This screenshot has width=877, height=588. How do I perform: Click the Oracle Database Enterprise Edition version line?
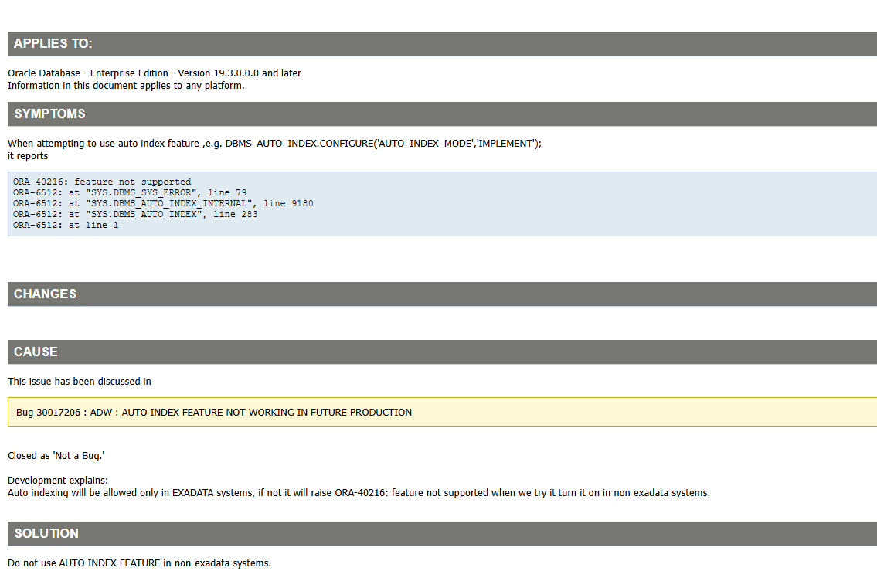point(155,73)
